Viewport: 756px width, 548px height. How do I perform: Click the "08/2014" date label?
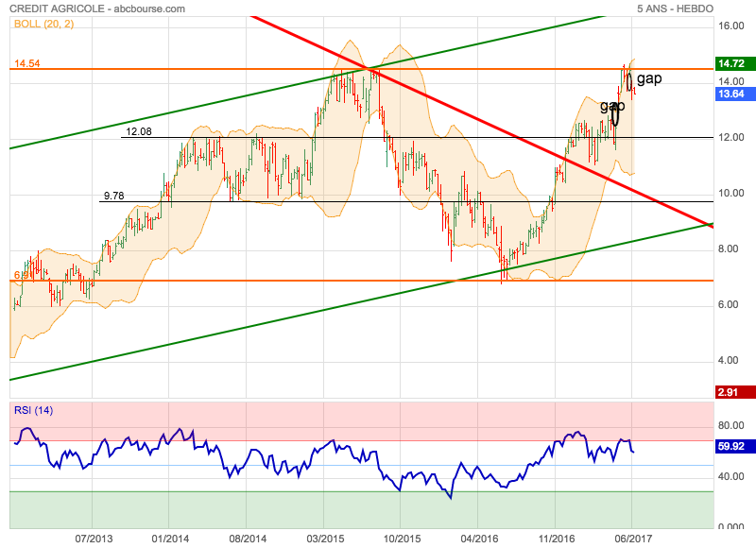tap(248, 539)
